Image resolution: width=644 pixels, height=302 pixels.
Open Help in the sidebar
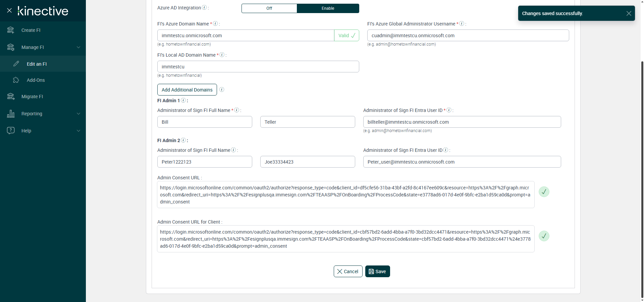point(43,131)
